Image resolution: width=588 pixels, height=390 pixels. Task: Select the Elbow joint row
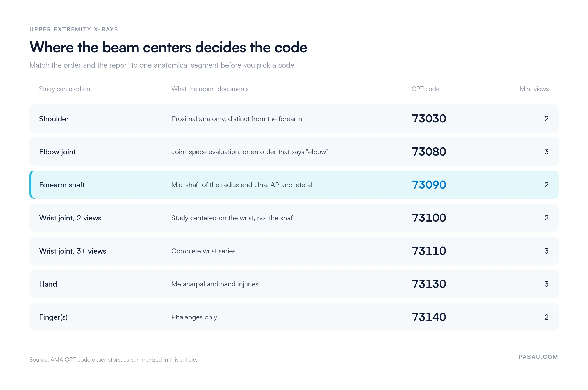click(294, 151)
